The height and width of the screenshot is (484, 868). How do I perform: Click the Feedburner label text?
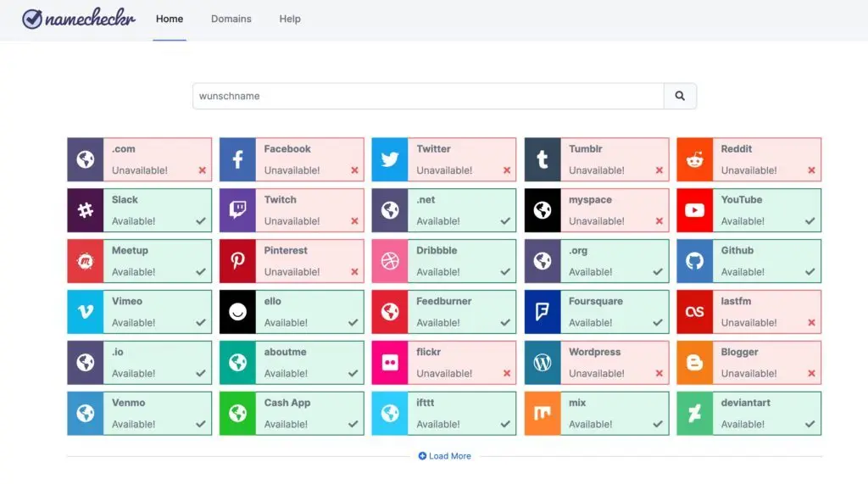tap(444, 301)
